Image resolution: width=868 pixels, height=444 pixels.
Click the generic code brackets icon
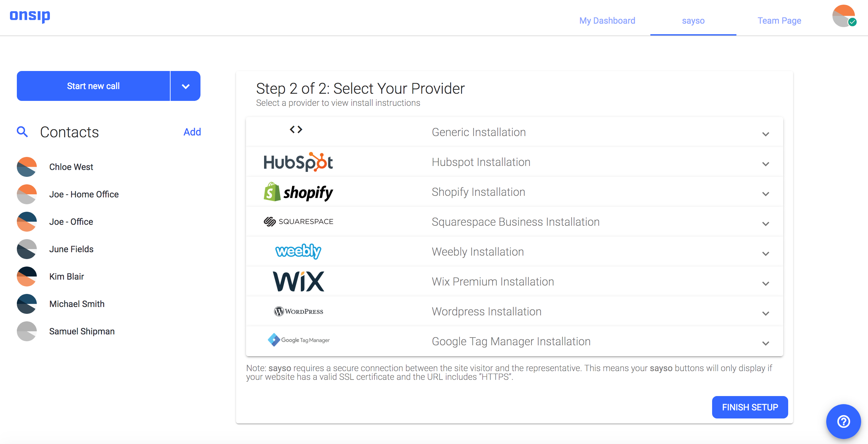(296, 130)
